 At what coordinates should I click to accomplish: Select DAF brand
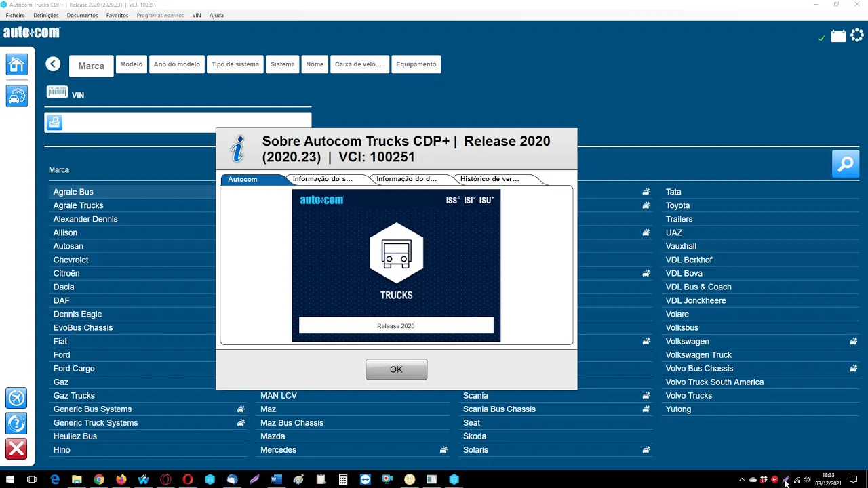tap(62, 300)
